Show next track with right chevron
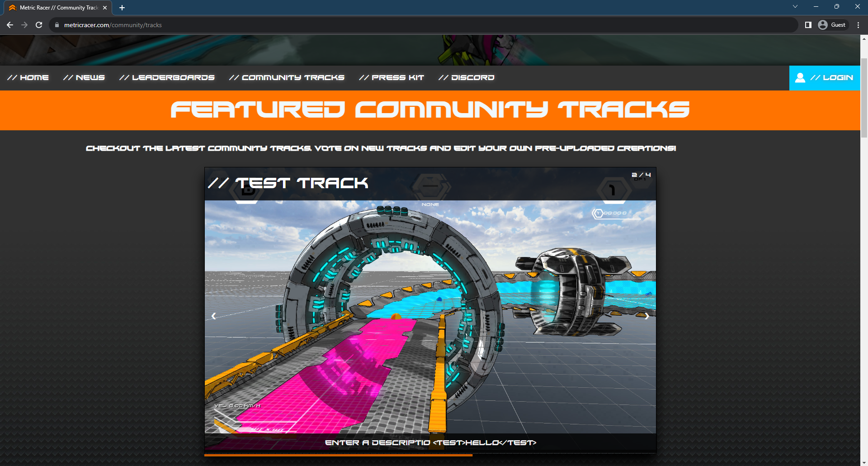Image resolution: width=868 pixels, height=466 pixels. point(646,316)
